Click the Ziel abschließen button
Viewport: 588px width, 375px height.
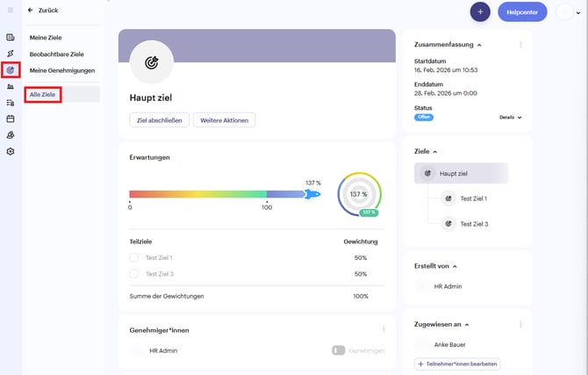point(160,120)
